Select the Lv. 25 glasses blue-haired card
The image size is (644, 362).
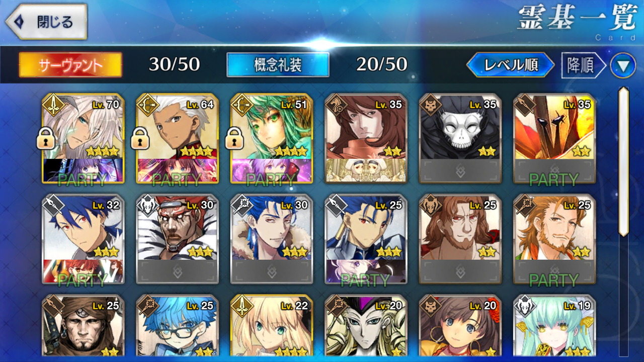(177, 326)
